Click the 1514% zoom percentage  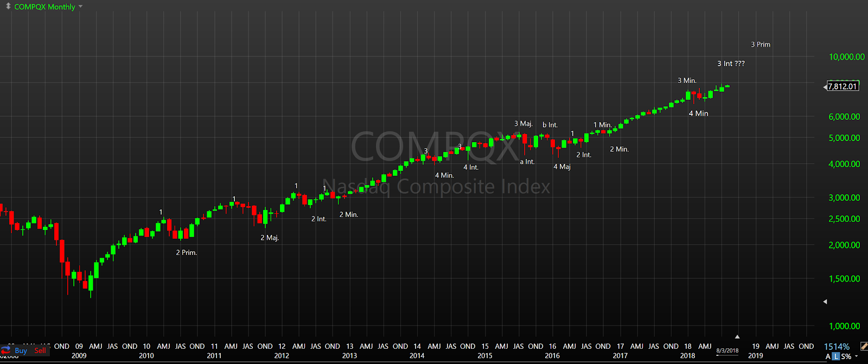[x=837, y=347]
